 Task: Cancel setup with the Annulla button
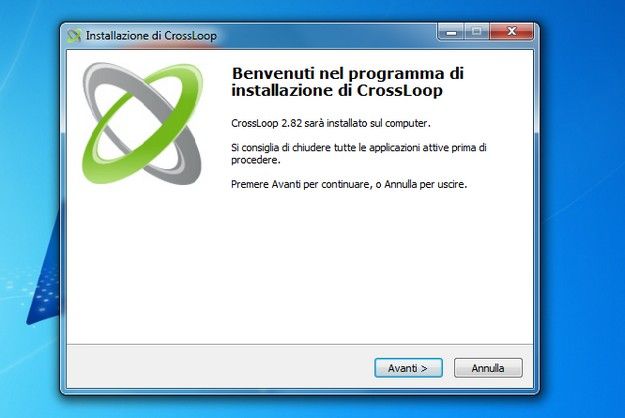click(488, 368)
